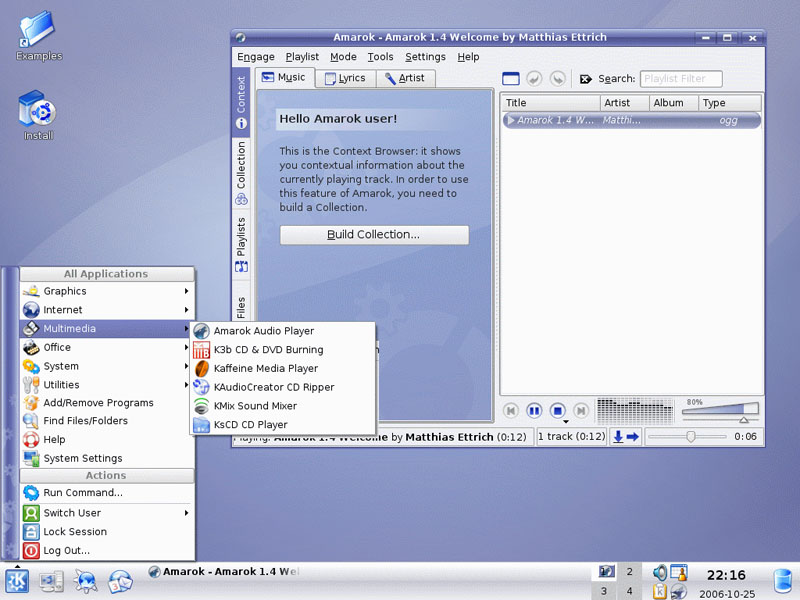Launch KAudioCreator CD Ripper
Viewport: 800px width, 600px height.
pyautogui.click(x=283, y=387)
